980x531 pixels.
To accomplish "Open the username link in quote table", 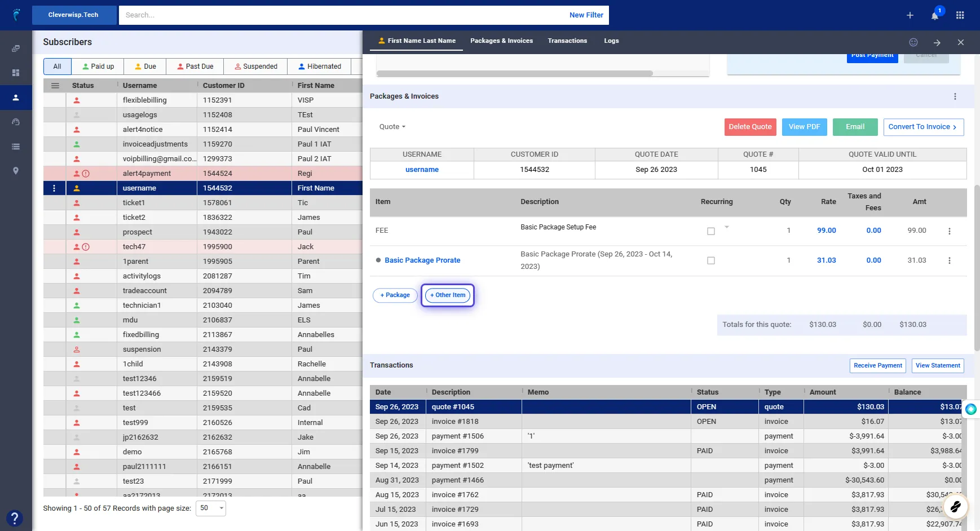I will point(422,170).
